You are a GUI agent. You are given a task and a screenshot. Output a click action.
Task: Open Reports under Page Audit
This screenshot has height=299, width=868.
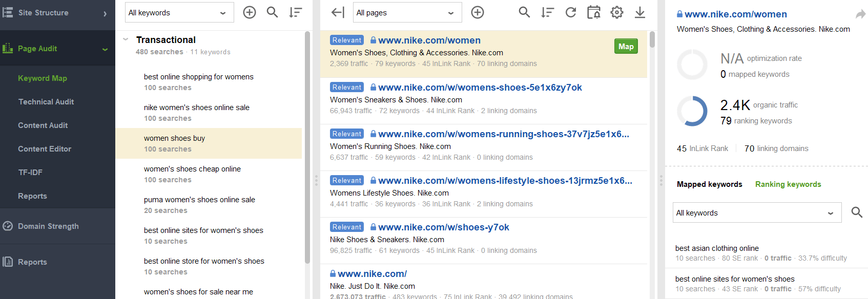tap(32, 196)
